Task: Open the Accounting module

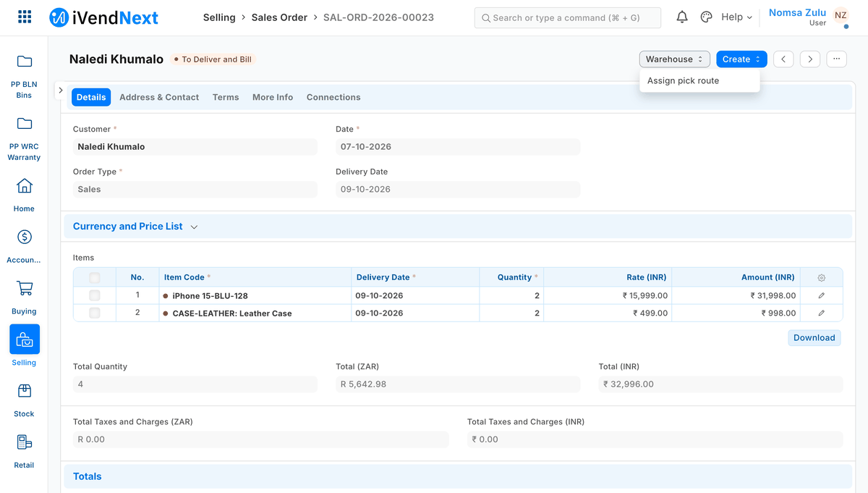Action: [24, 247]
